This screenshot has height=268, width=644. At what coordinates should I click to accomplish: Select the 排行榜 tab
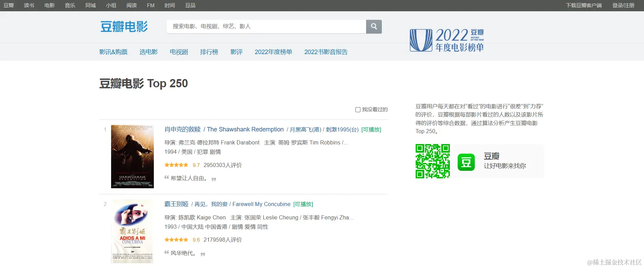point(209,52)
